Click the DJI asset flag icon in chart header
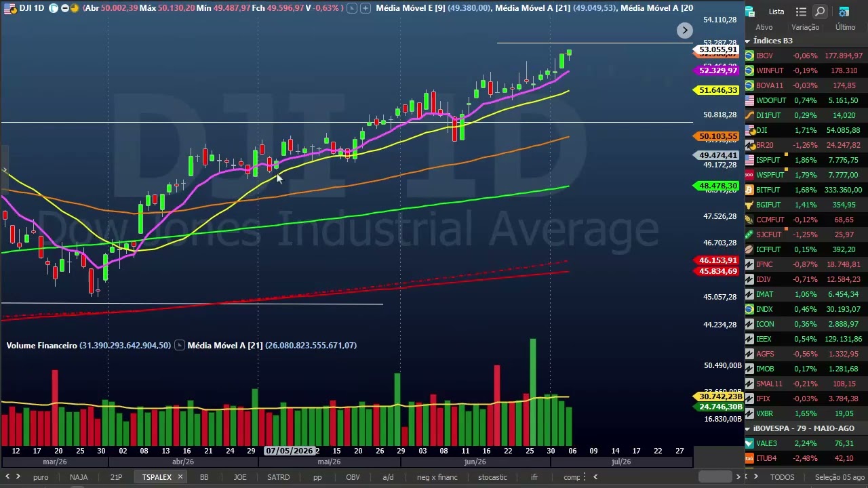 click(x=10, y=8)
